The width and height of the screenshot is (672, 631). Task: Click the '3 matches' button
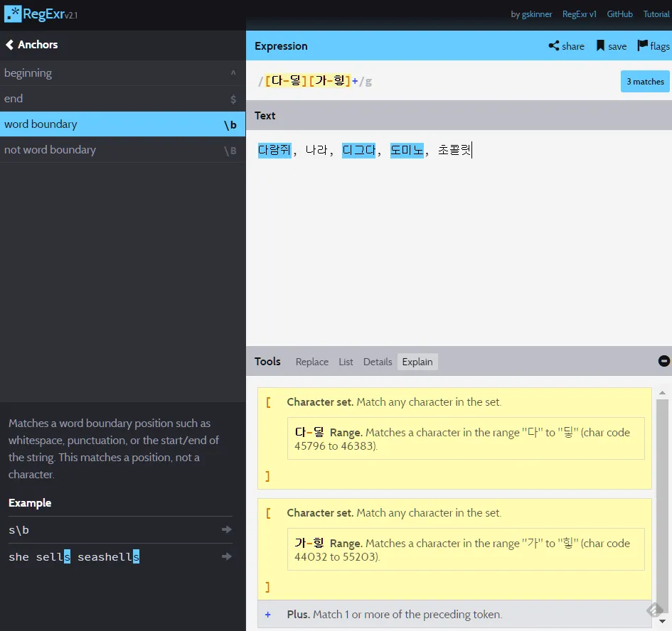pyautogui.click(x=645, y=82)
